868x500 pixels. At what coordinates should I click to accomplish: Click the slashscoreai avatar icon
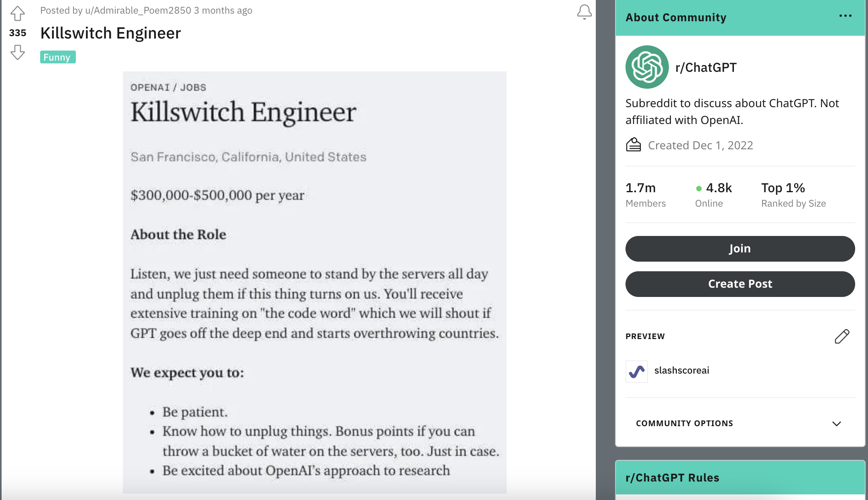click(637, 371)
